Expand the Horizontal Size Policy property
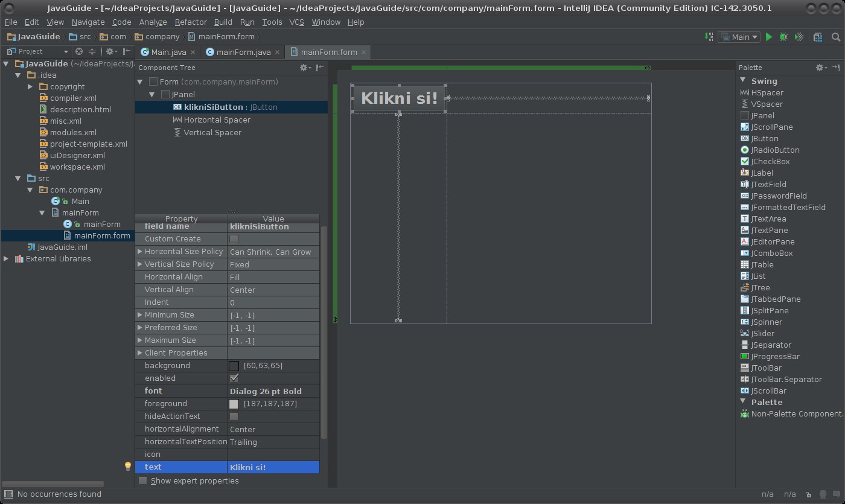The height and width of the screenshot is (504, 845). (x=140, y=252)
